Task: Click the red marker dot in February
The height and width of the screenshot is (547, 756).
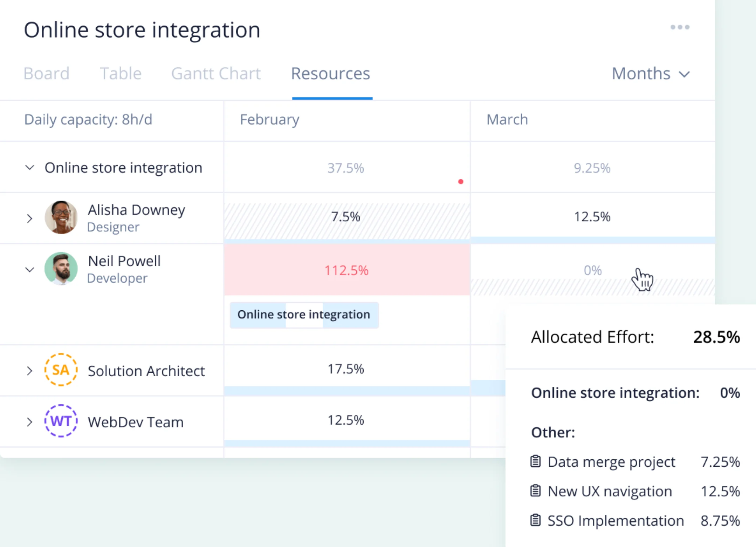Action: [461, 182]
